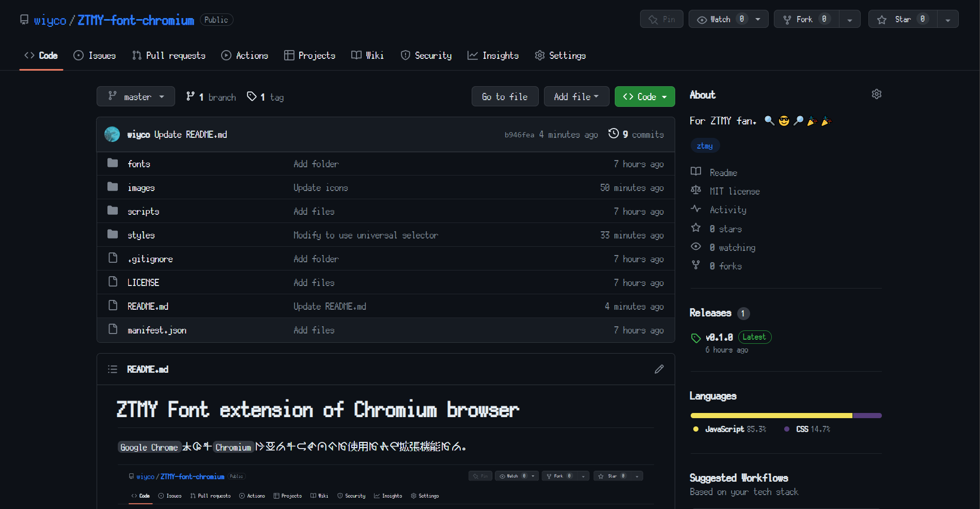
Task: Expand the Fork options dropdown arrow
Action: click(x=850, y=20)
